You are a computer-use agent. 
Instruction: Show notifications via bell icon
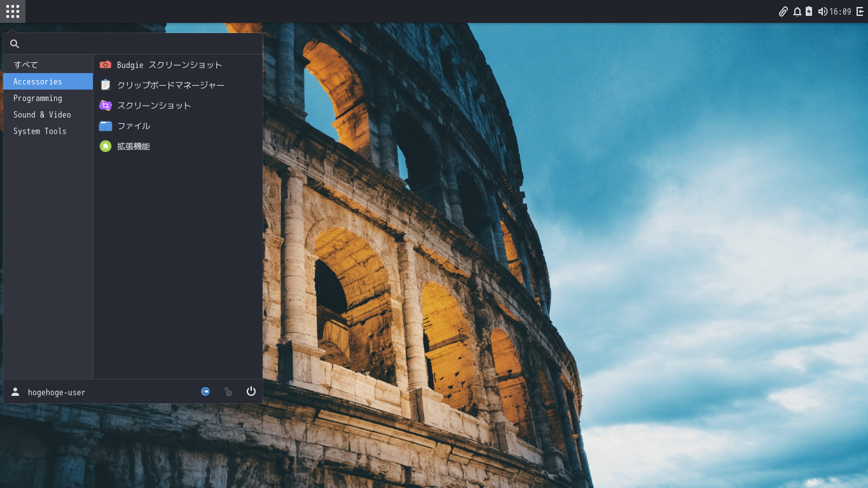tap(797, 11)
